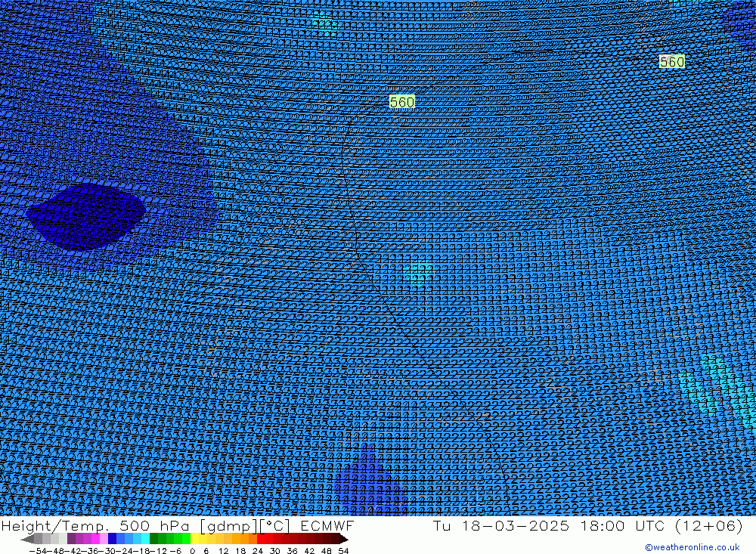The height and width of the screenshot is (554, 756).
Task: Click the dark navy legend swatch right of -30
Action: [x=112, y=539]
